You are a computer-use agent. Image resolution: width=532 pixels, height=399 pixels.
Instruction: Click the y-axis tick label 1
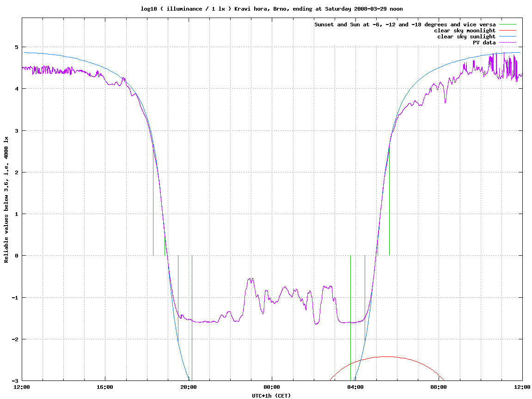17,214
